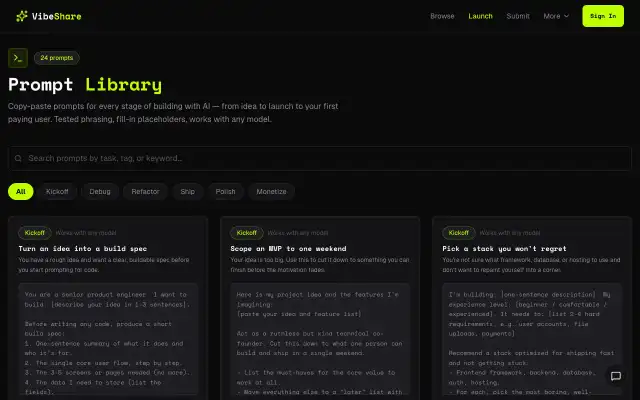The width and height of the screenshot is (640, 400).
Task: Open 'Scope an MVP to one weekend'
Action: tap(288, 249)
